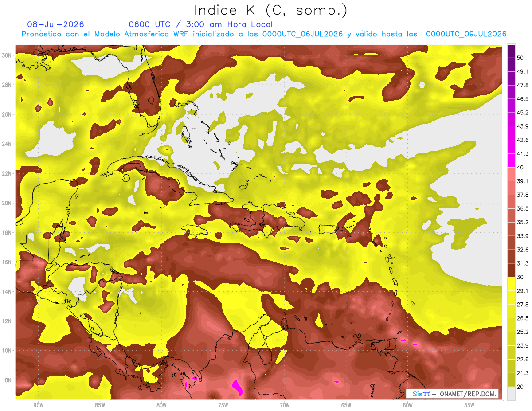Click the color scale label "30"
Screen dimensions: 532x411
tap(521, 277)
